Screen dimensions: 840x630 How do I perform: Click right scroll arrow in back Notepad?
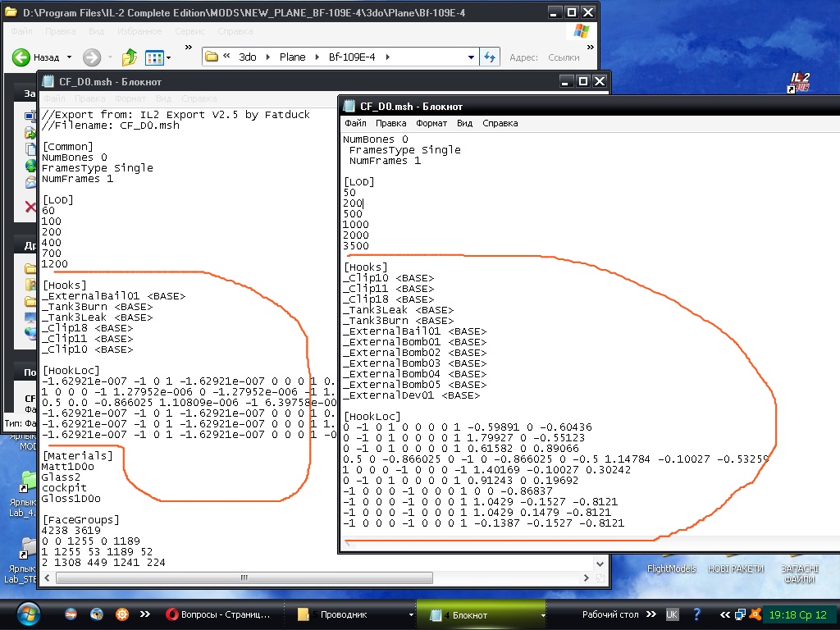tap(586, 578)
